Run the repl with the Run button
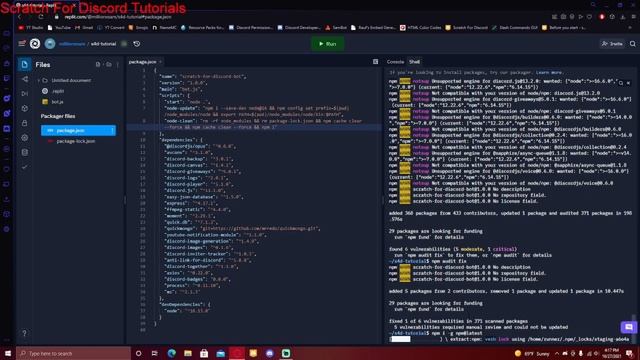Screen dimensions: 640x360 [327, 44]
